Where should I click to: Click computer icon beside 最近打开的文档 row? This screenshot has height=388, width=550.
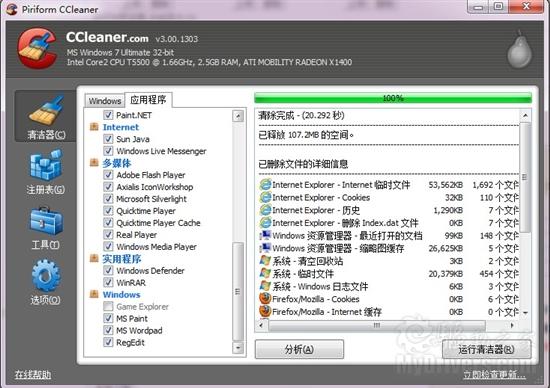point(266,235)
